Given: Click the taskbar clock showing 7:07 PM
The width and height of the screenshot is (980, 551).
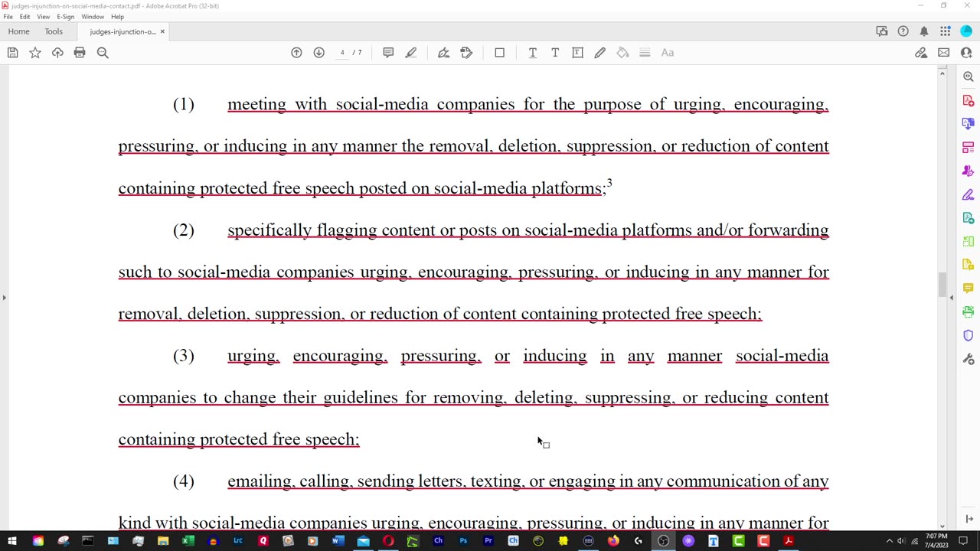Looking at the screenshot, I should [936, 541].
